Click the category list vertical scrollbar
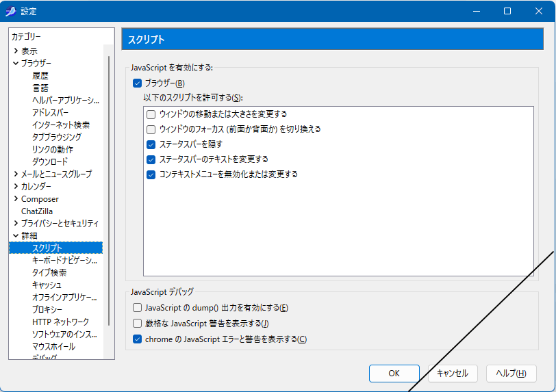 (109, 205)
